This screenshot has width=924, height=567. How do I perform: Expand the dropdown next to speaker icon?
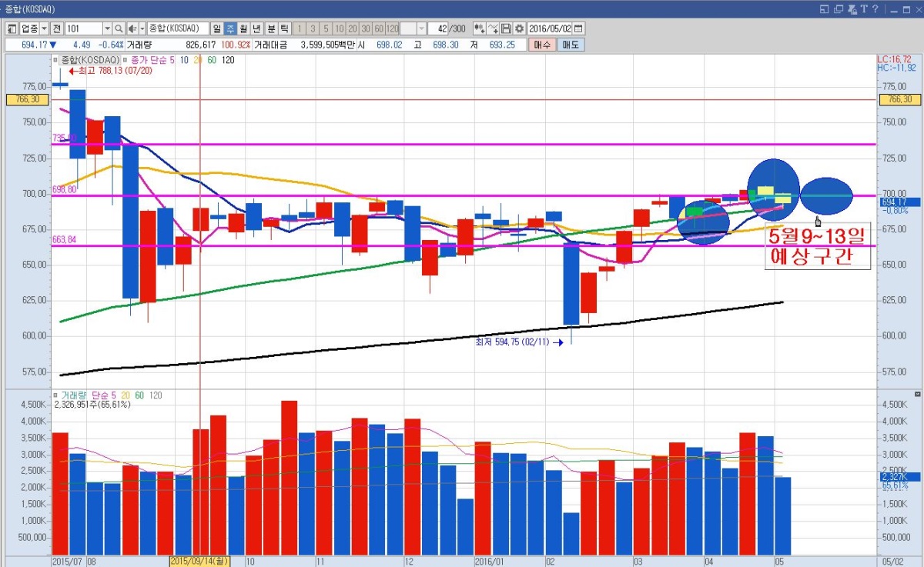click(142, 28)
